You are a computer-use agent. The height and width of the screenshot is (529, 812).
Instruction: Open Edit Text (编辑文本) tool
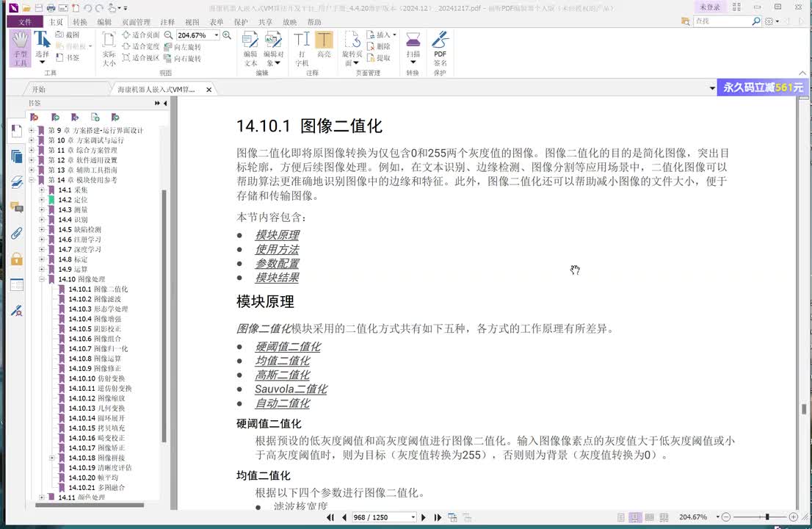pos(250,48)
